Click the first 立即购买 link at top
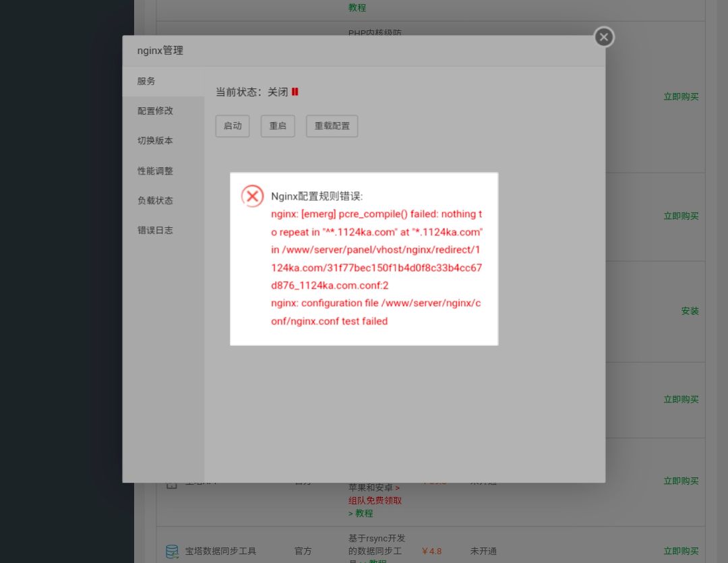 [681, 96]
